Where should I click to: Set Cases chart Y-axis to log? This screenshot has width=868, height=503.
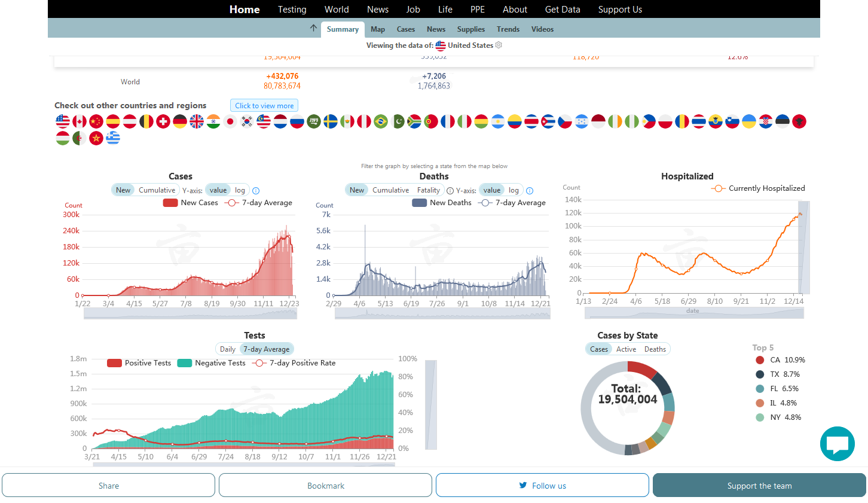[240, 190]
